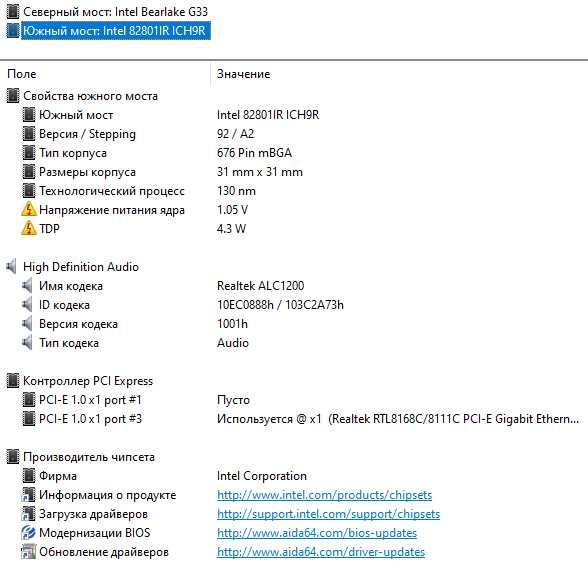
Task: Click the icon beside Информация о продукте
Action: (x=28, y=495)
